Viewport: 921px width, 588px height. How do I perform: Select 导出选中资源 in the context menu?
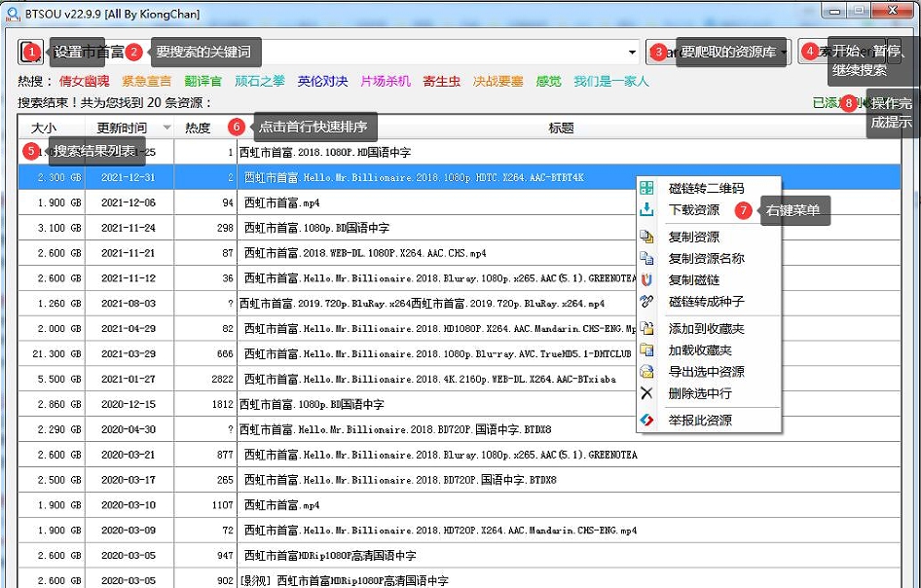pos(706,371)
